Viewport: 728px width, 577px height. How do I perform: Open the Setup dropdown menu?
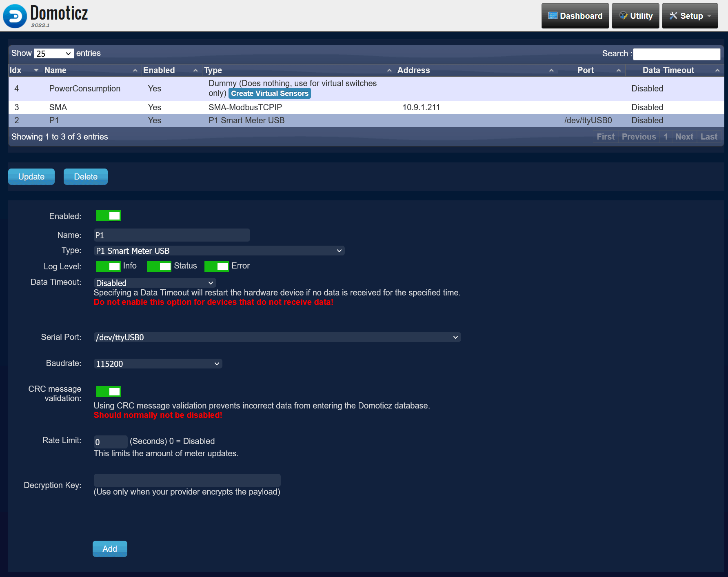(690, 16)
